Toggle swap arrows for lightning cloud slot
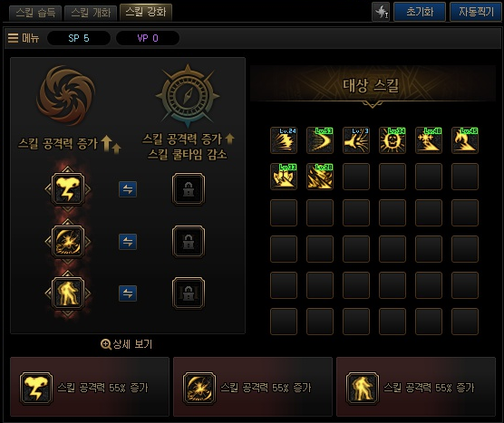The height and width of the screenshot is (423, 504). (128, 189)
